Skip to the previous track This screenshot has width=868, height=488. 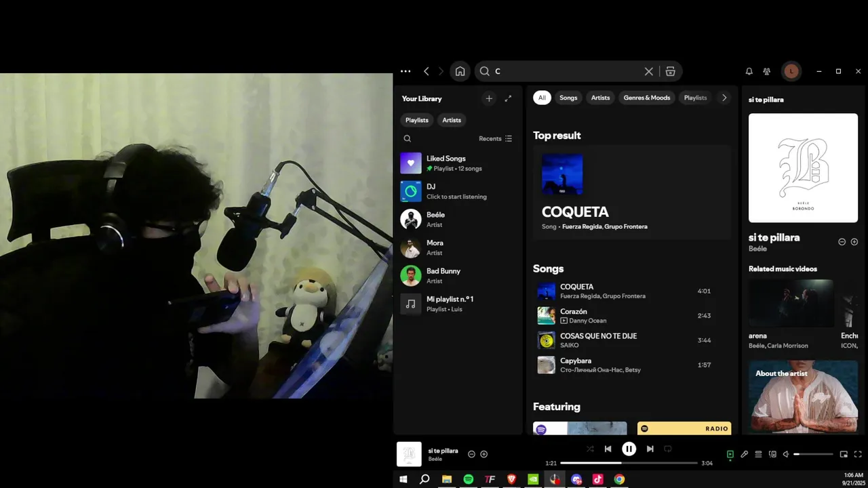[608, 449]
